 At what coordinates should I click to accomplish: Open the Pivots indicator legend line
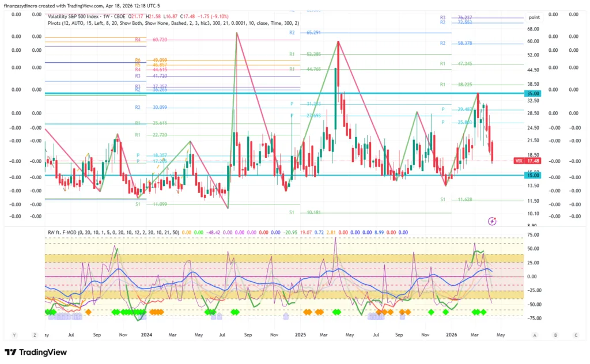pyautogui.click(x=173, y=23)
